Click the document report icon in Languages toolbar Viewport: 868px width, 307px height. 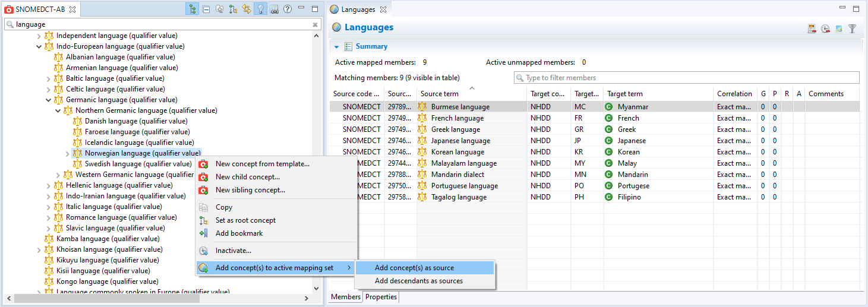[812, 29]
